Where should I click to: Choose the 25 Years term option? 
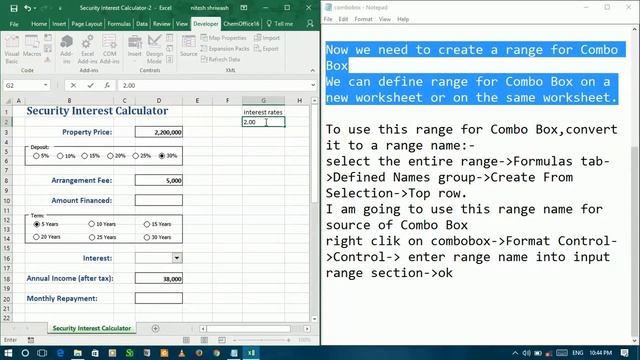92,237
